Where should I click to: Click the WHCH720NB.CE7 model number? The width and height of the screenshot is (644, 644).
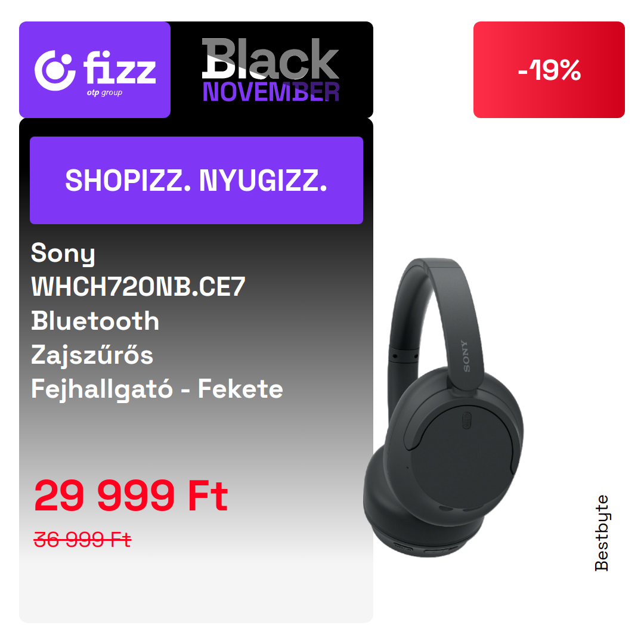tap(138, 287)
